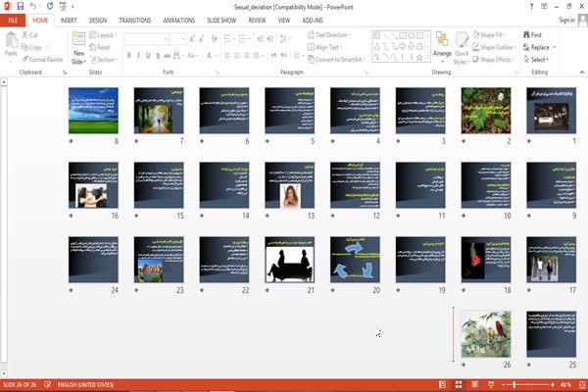
Task: Open the TRANSITIONS ribbon tab
Action: (x=135, y=20)
